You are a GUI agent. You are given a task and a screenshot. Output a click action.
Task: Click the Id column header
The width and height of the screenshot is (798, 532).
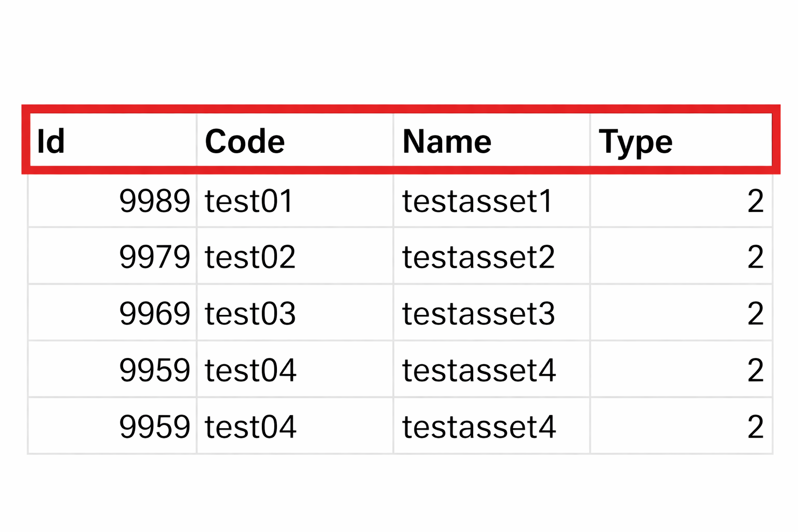click(x=51, y=141)
